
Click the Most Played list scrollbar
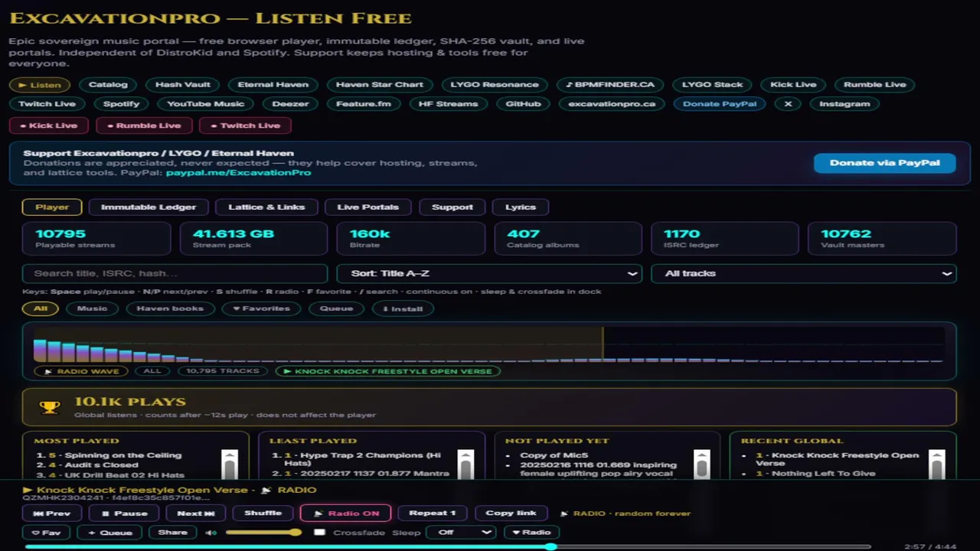(x=230, y=465)
